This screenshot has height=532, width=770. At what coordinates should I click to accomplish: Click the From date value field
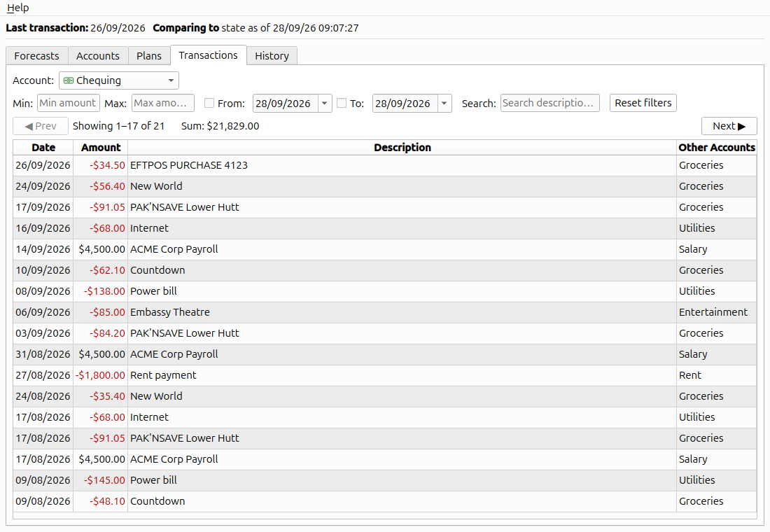point(286,104)
